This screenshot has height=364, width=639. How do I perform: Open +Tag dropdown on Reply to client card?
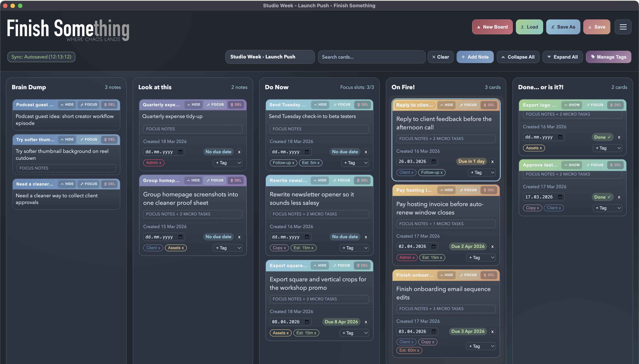coord(482,172)
